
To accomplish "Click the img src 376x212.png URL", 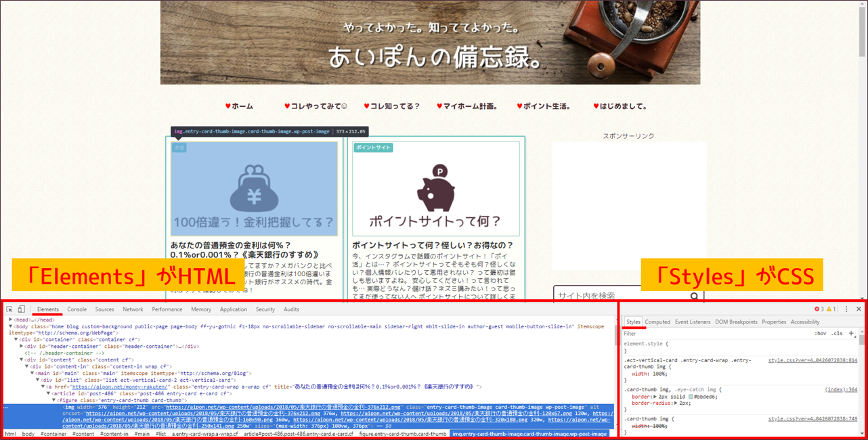I will [283, 407].
